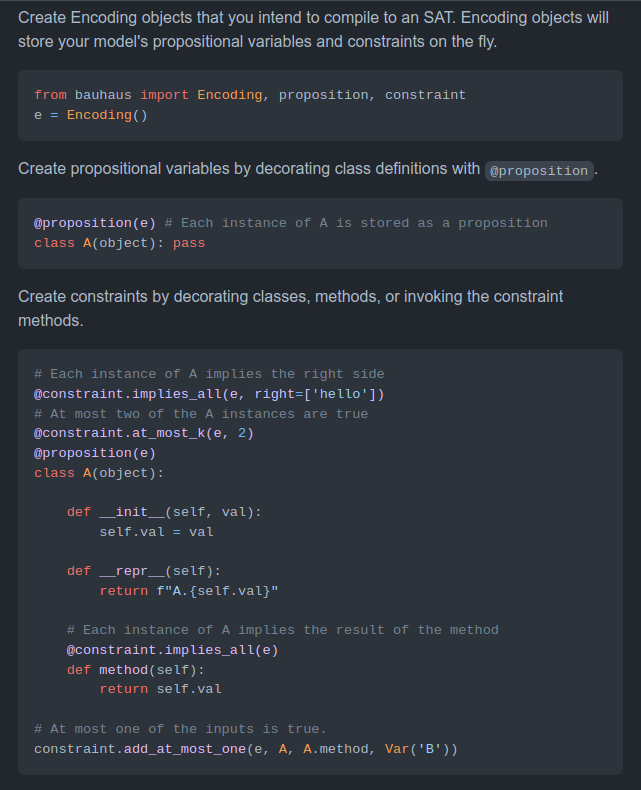Click the 'self.val = val' line

tap(156, 532)
